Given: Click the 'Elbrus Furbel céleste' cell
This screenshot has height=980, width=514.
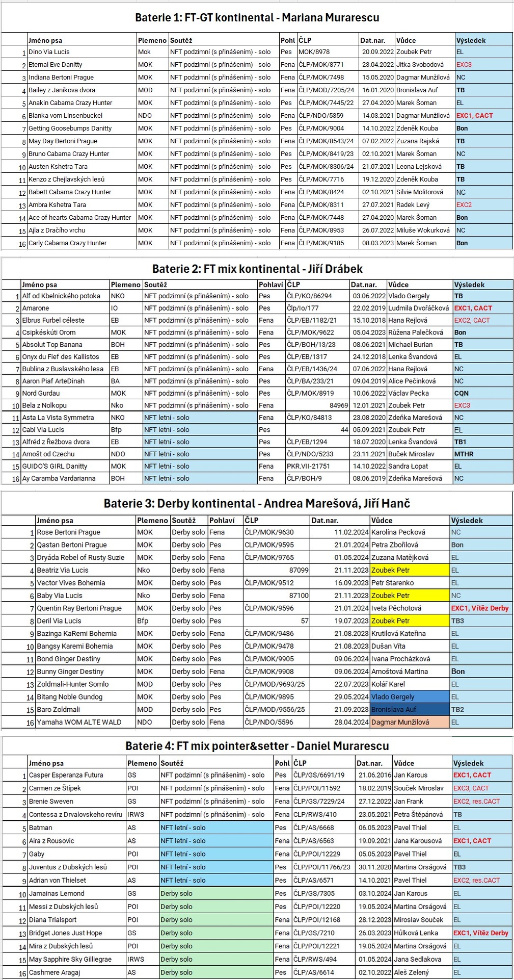Looking at the screenshot, I should [65, 321].
